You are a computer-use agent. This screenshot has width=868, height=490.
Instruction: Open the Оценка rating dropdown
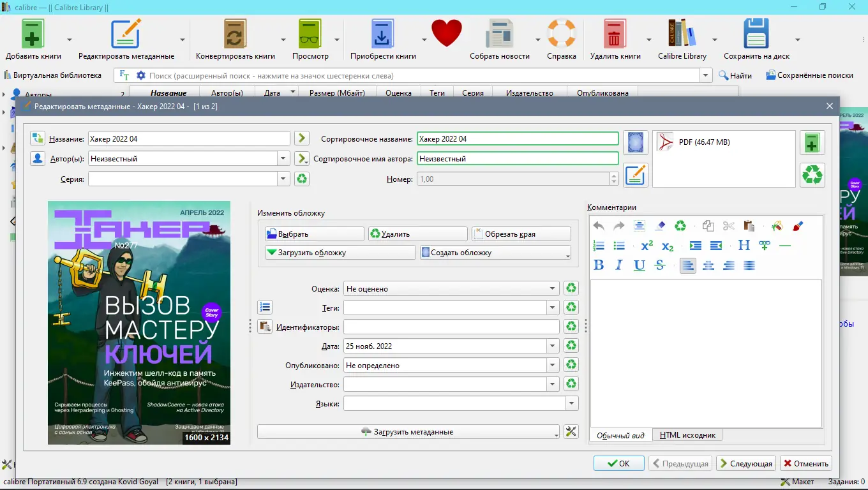(552, 289)
